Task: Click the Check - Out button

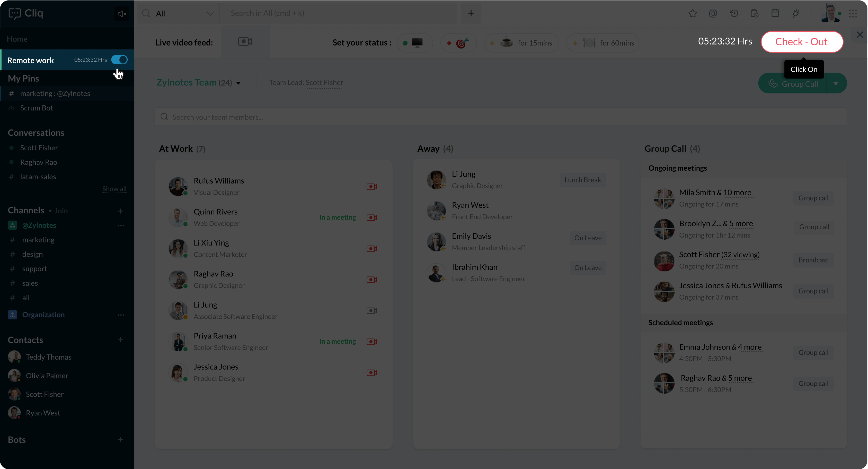Action: (x=802, y=42)
